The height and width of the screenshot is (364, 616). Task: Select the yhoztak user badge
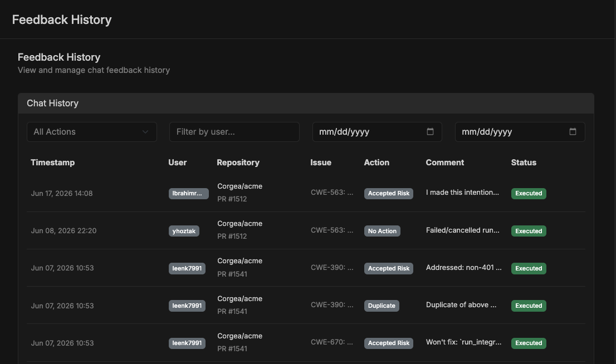point(184,231)
